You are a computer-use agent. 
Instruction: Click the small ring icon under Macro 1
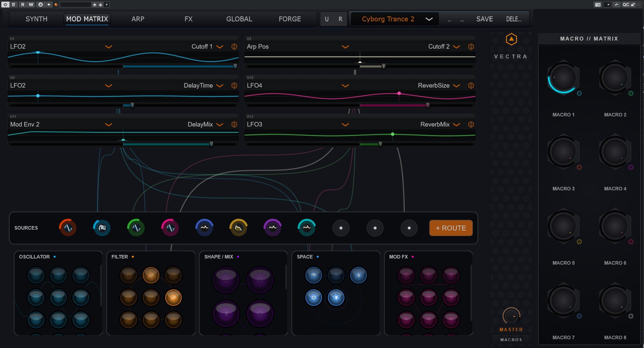tap(579, 93)
